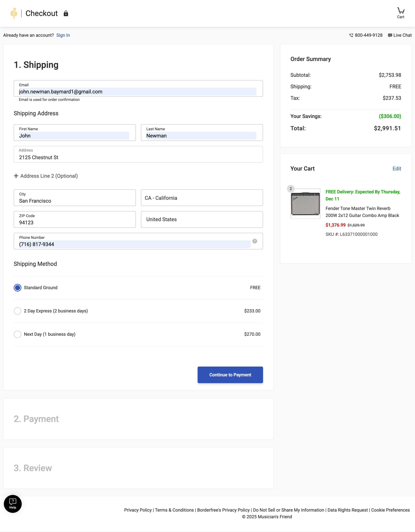
Task: Click phone number help question mark icon
Action: click(x=254, y=241)
